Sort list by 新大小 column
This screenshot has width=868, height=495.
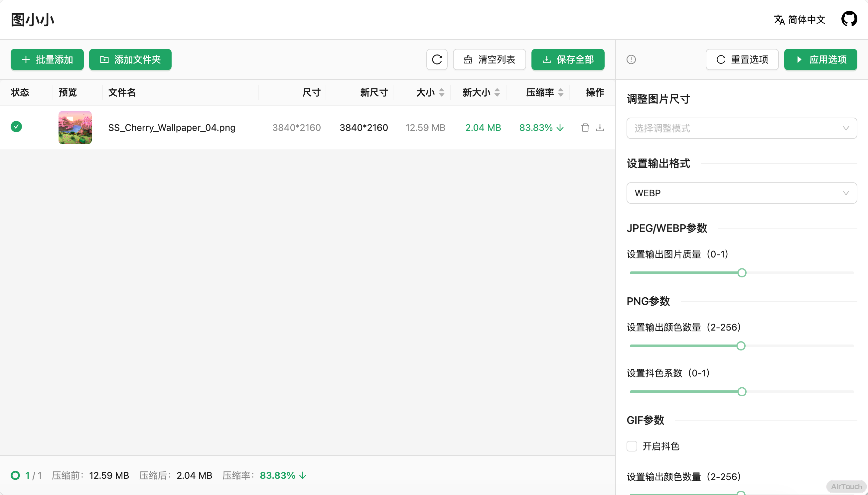[x=497, y=92]
